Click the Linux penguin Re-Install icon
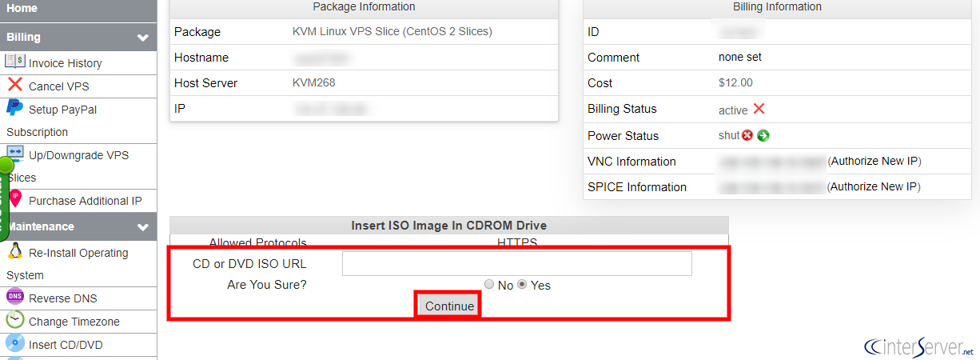The image size is (980, 360). [x=14, y=251]
